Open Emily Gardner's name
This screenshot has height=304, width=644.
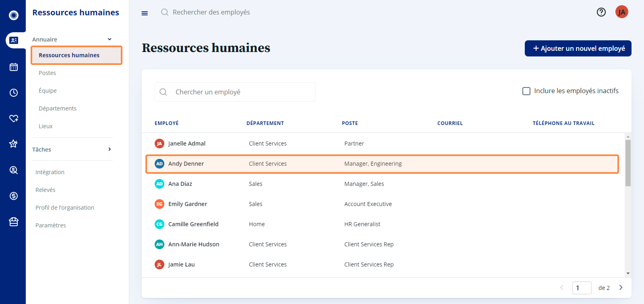coord(187,204)
